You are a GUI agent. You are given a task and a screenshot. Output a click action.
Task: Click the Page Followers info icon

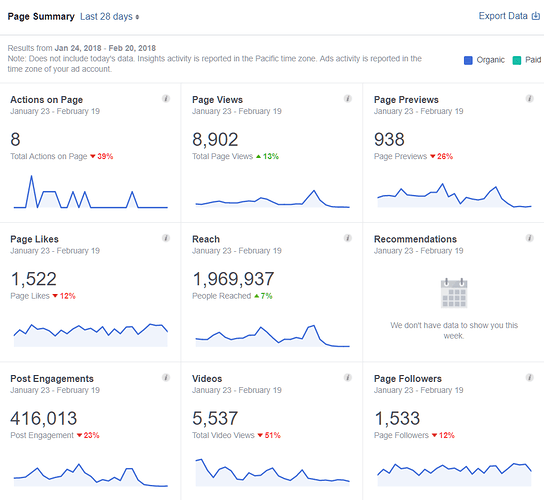(529, 378)
